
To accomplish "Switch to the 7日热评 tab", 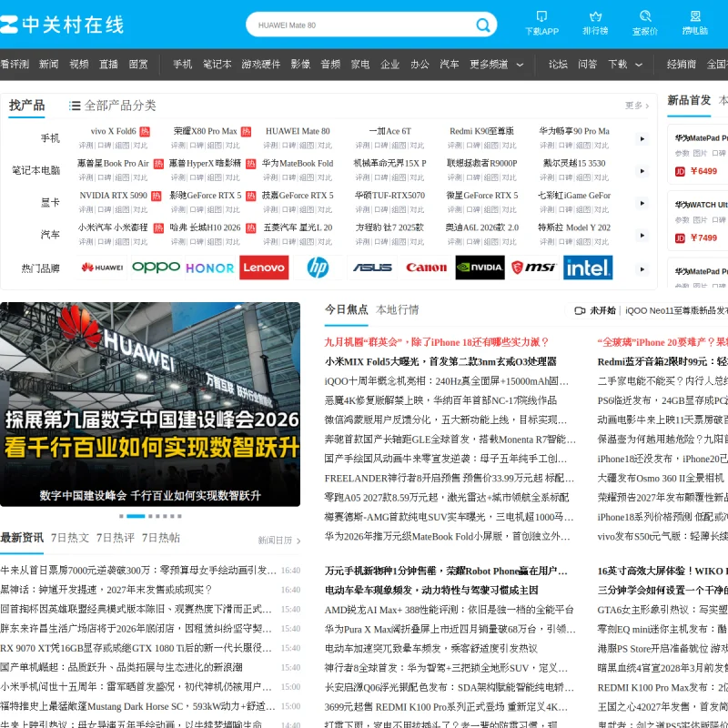I will tap(116, 538).
